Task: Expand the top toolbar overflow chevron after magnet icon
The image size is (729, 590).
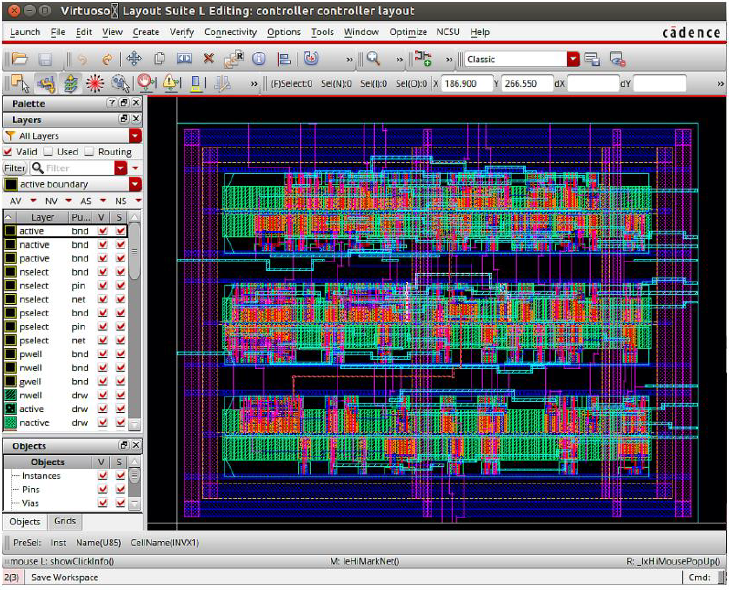Action: coord(349,60)
